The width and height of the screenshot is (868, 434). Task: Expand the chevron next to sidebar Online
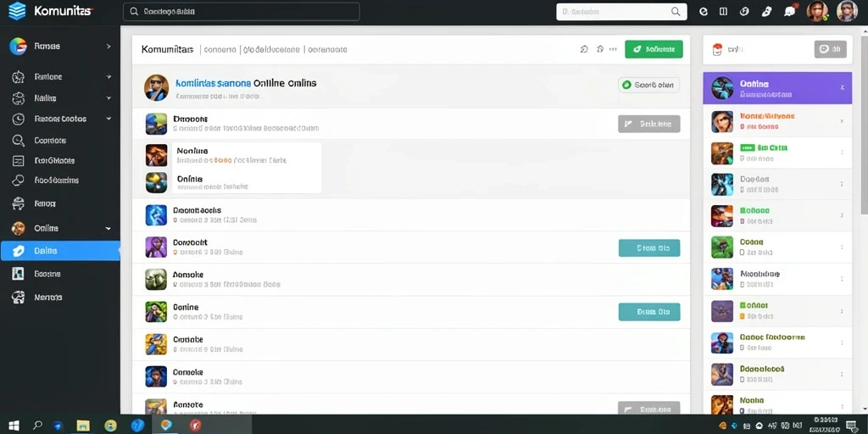pos(108,228)
